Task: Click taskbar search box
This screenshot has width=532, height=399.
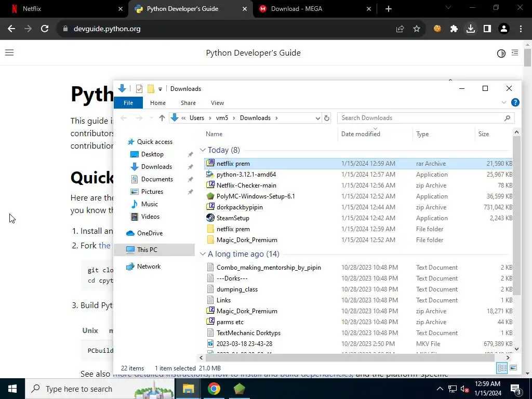Action: click(x=100, y=389)
